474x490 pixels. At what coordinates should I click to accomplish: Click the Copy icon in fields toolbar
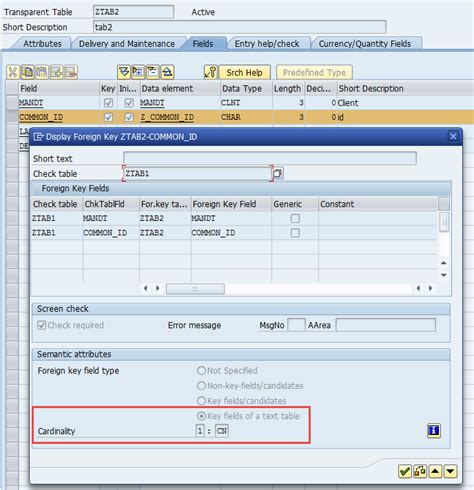(x=27, y=72)
